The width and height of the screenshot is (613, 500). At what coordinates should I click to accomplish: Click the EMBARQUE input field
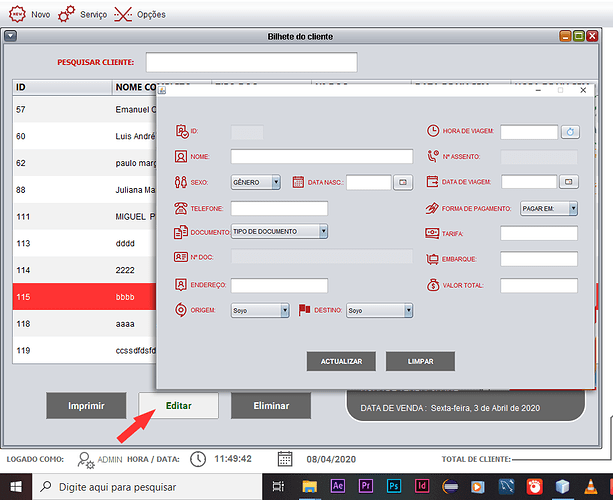coord(539,259)
